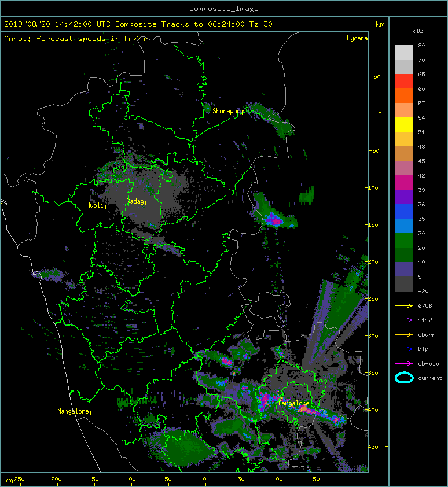Click the yellow 54–51 dBZ swatch
Image resolution: width=448 pixels, height=487 pixels.
404,125
